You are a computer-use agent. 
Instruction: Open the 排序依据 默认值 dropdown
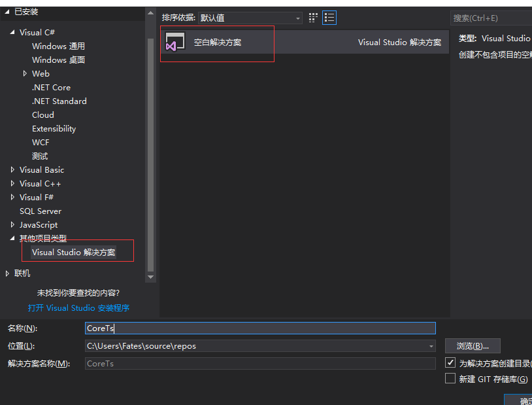pos(250,18)
